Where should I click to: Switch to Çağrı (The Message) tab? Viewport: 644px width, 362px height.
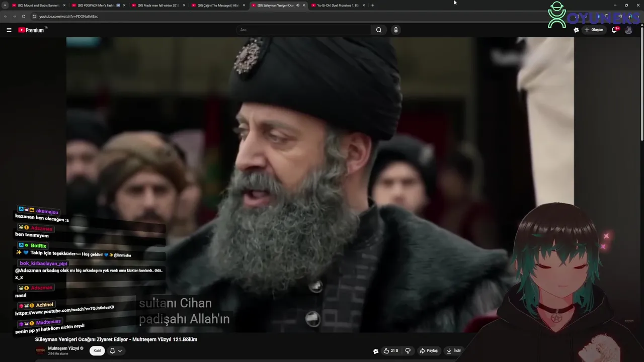(x=218, y=5)
